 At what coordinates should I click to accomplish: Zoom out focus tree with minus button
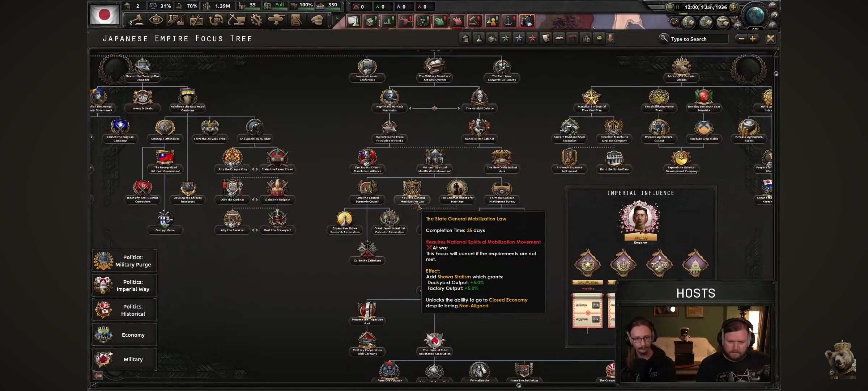(741, 39)
